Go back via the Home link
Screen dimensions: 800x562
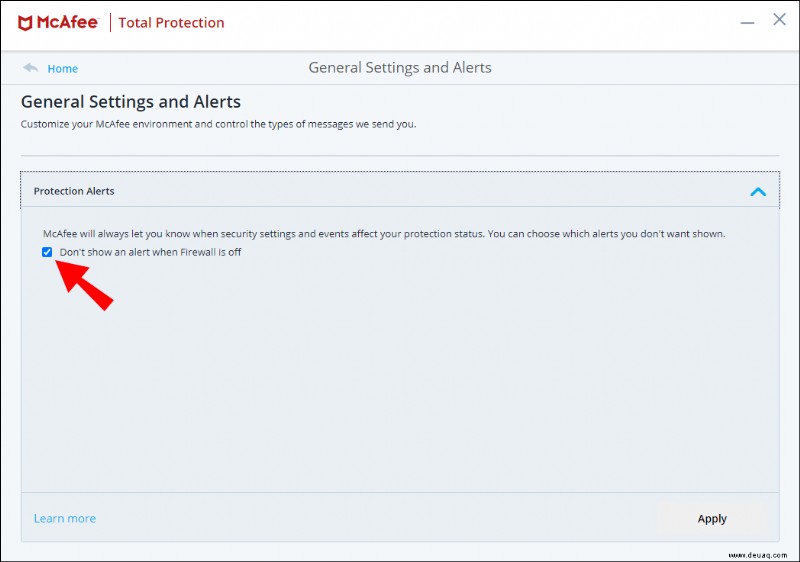pyautogui.click(x=63, y=69)
